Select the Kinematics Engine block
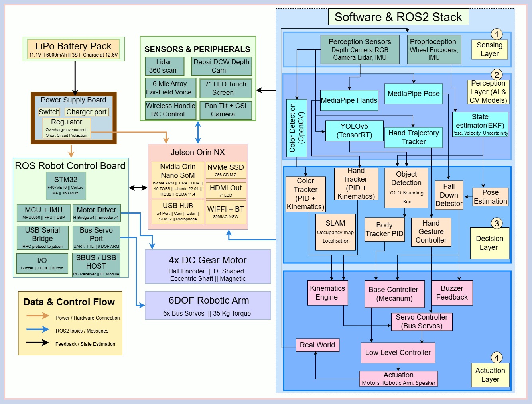The image size is (532, 404). [x=327, y=293]
